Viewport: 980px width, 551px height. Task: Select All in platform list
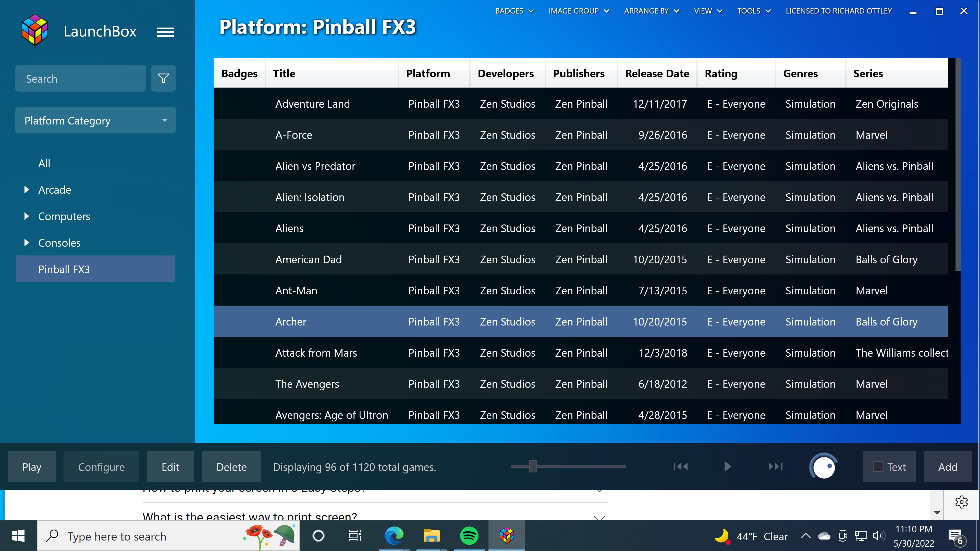(x=44, y=163)
